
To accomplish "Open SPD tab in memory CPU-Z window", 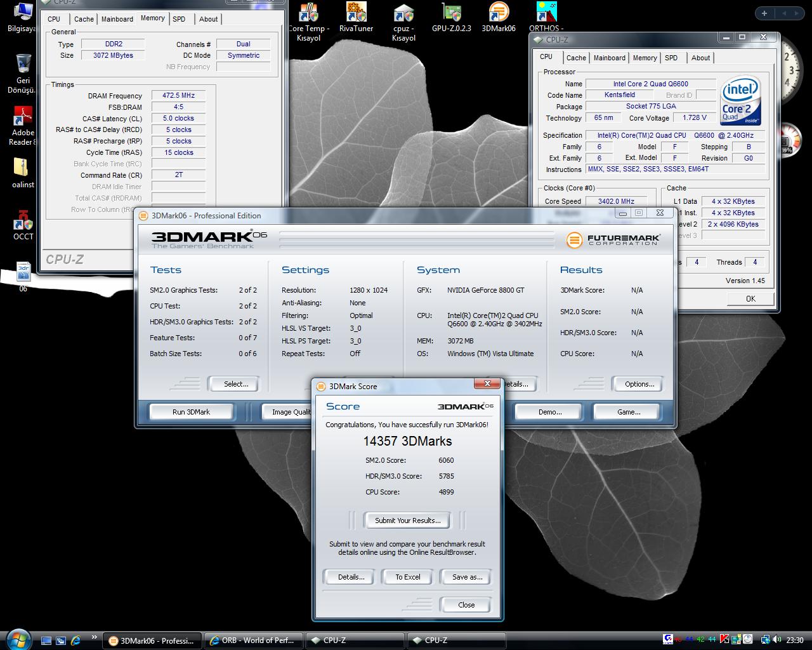I will tap(180, 19).
